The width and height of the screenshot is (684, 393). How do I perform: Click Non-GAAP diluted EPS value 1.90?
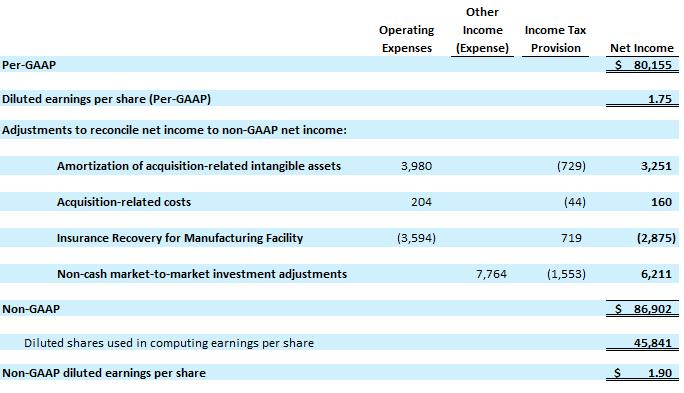(x=643, y=373)
